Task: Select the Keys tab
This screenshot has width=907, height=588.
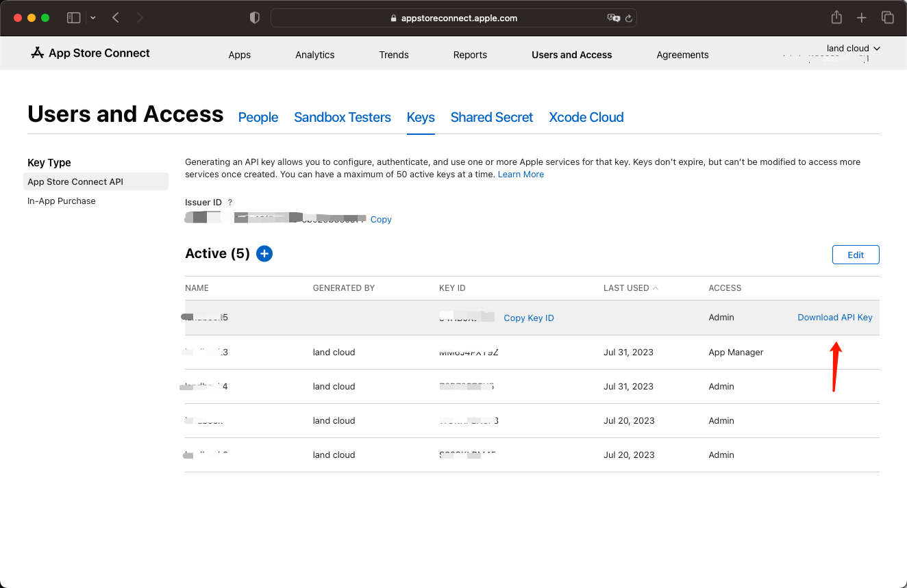Action: [x=421, y=117]
